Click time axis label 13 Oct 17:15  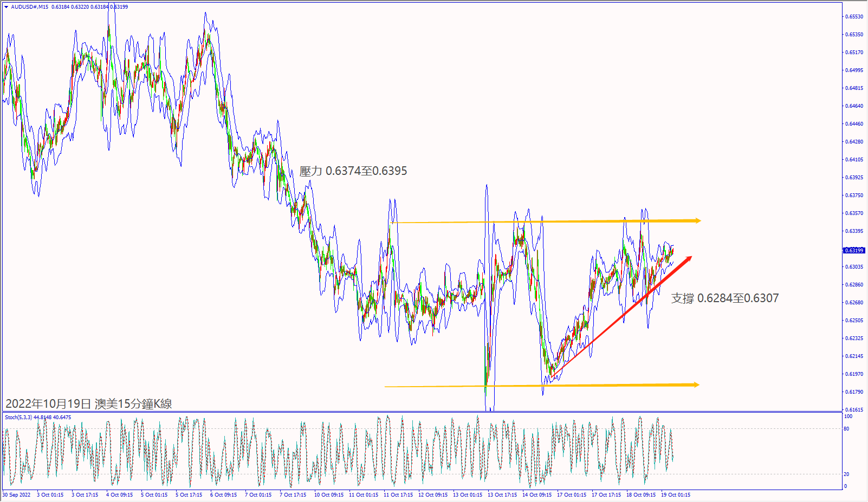[502, 495]
